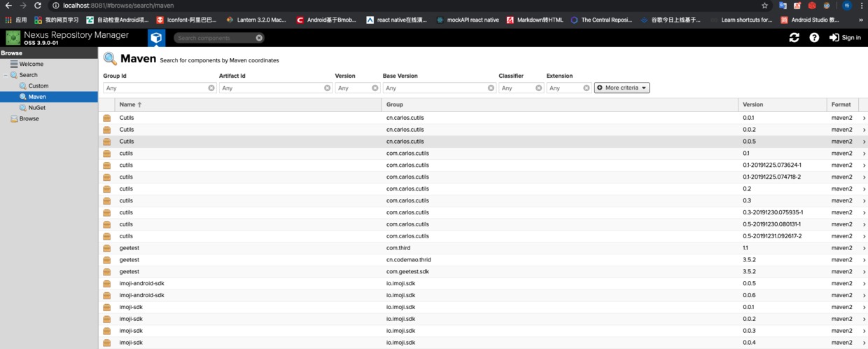Open the Help question mark menu

click(814, 38)
